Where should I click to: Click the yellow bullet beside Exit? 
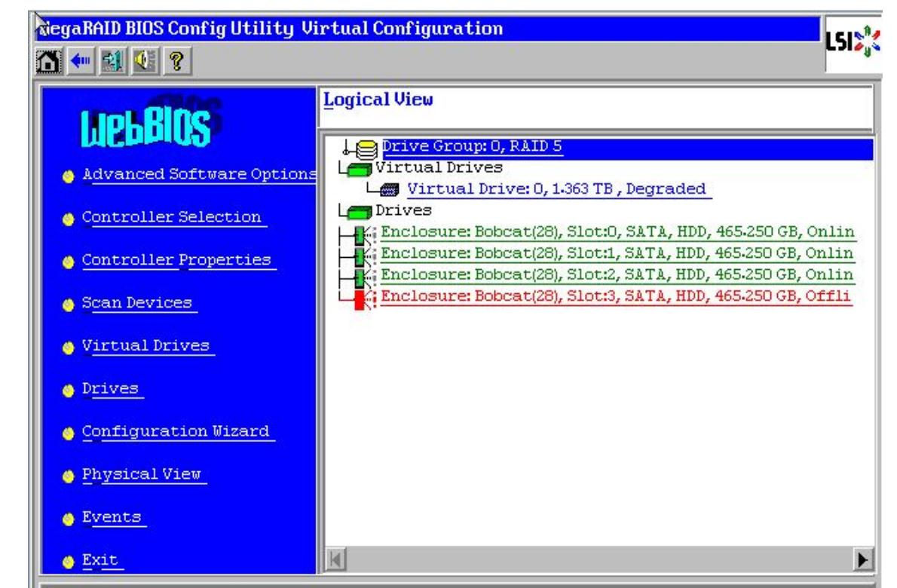point(68,562)
